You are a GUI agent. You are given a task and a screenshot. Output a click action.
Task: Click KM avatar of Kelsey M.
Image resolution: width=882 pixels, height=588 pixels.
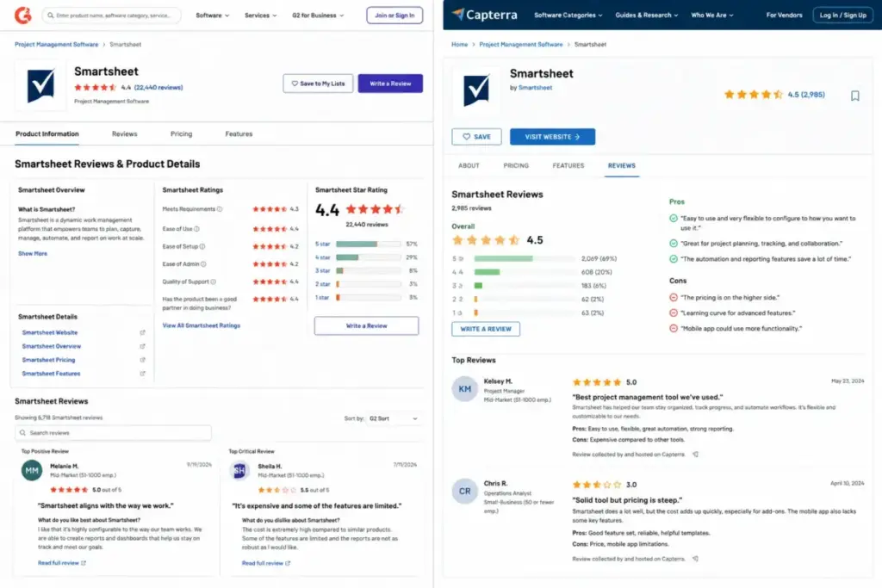click(464, 389)
